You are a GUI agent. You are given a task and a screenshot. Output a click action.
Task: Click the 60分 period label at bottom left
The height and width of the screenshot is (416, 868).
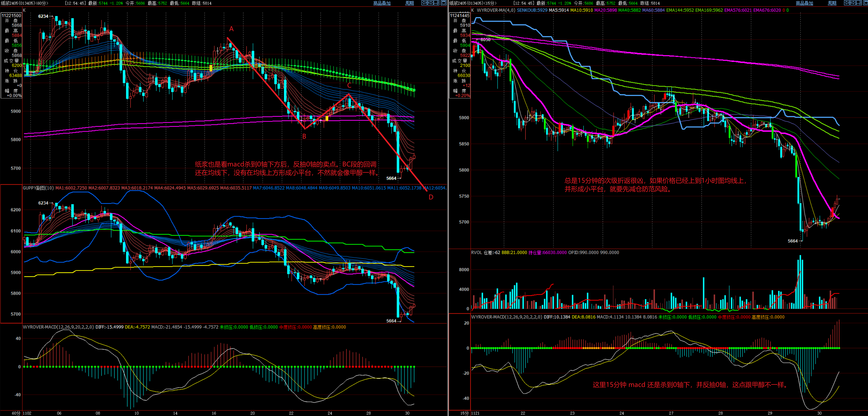(16, 413)
